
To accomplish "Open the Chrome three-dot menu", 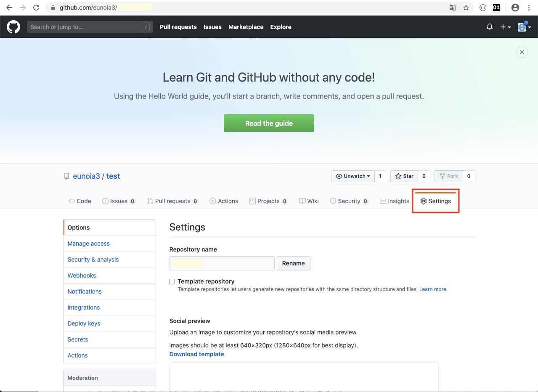I will coord(529,8).
